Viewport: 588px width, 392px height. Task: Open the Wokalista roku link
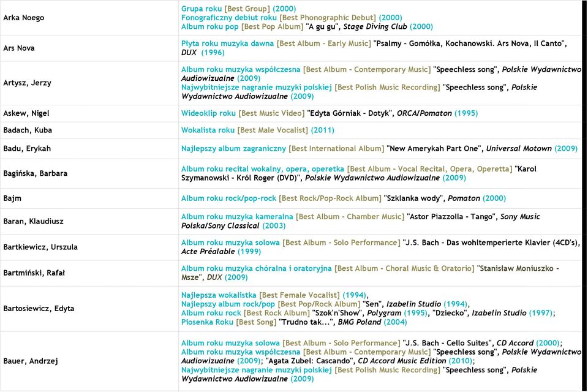click(x=208, y=130)
